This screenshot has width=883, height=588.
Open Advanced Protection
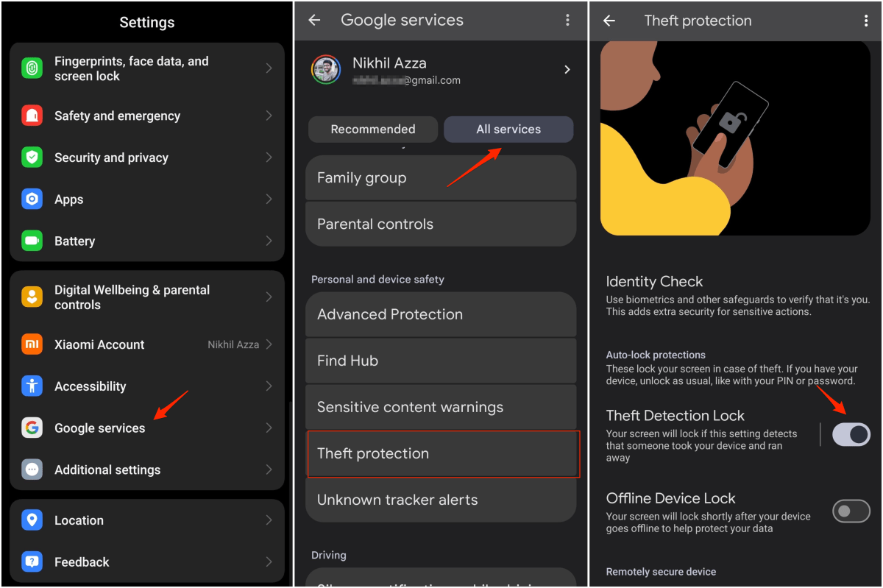point(441,314)
